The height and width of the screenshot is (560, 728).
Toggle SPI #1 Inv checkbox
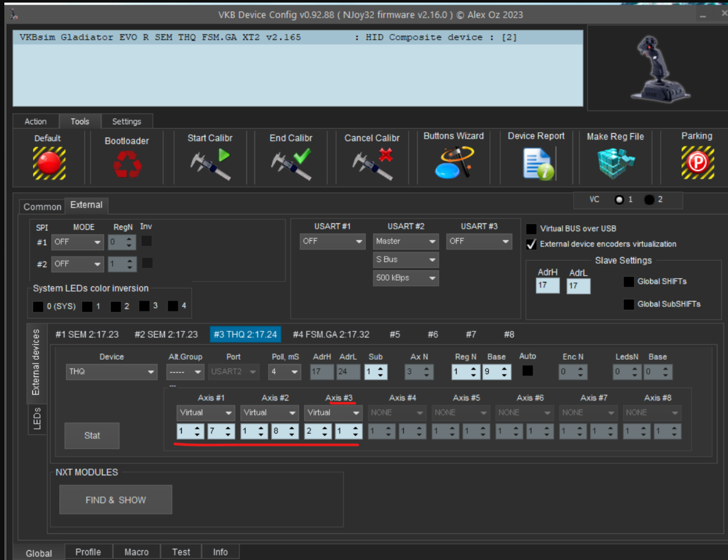pos(146,241)
